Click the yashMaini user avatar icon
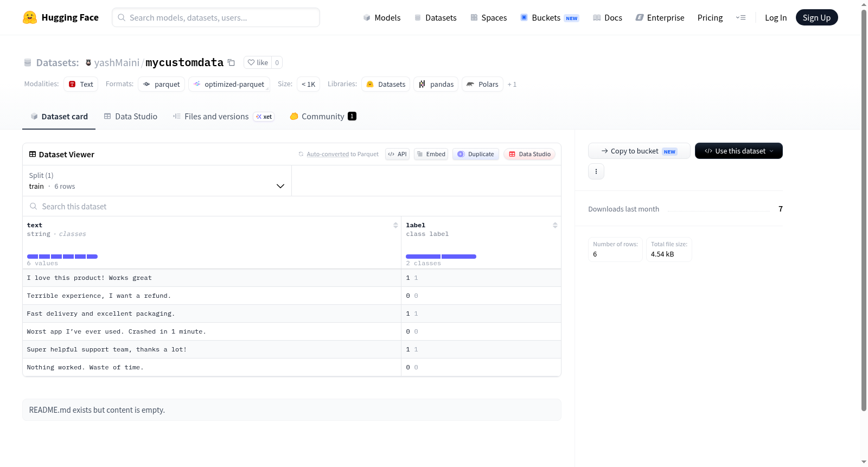Viewport: 868px width, 467px height. click(x=88, y=62)
